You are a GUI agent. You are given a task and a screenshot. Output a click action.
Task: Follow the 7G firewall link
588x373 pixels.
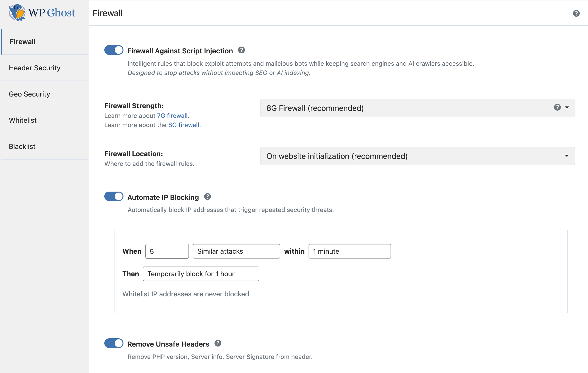coord(172,116)
